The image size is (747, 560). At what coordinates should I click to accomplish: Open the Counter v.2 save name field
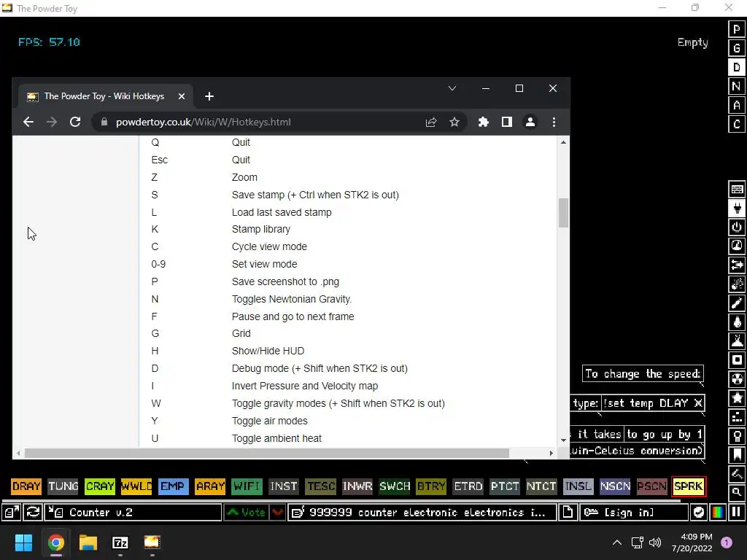[x=133, y=513]
